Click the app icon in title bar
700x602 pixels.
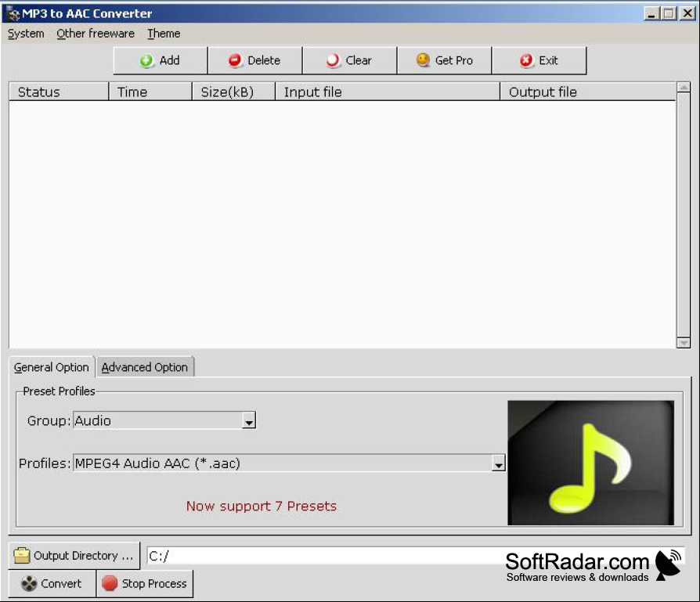(x=13, y=13)
